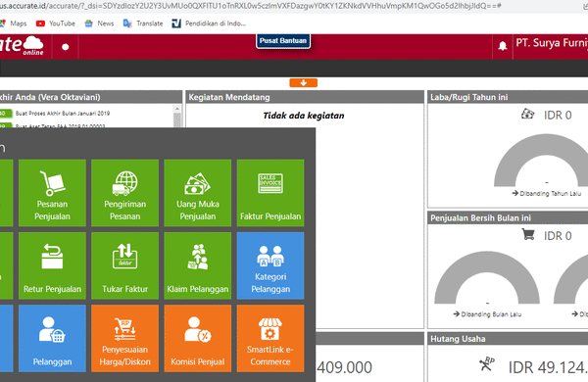
Task: Open the Klaim Pelanggan tile
Action: click(x=198, y=265)
